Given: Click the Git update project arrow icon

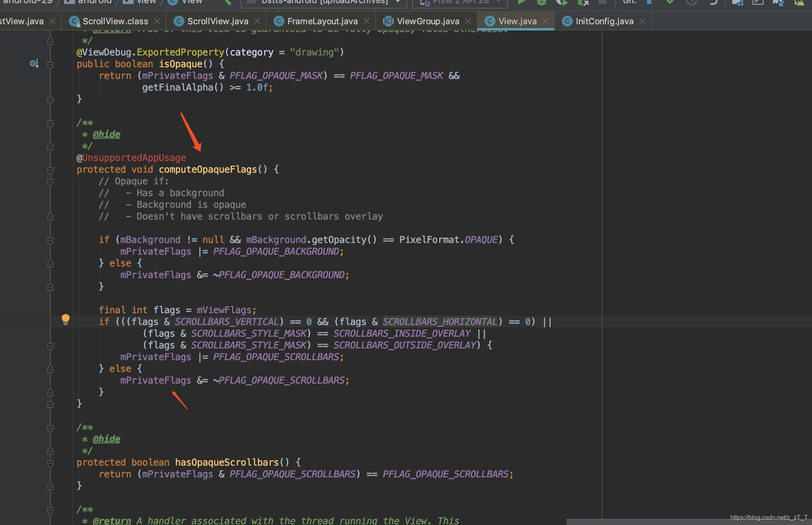Looking at the screenshot, I should [650, 2].
